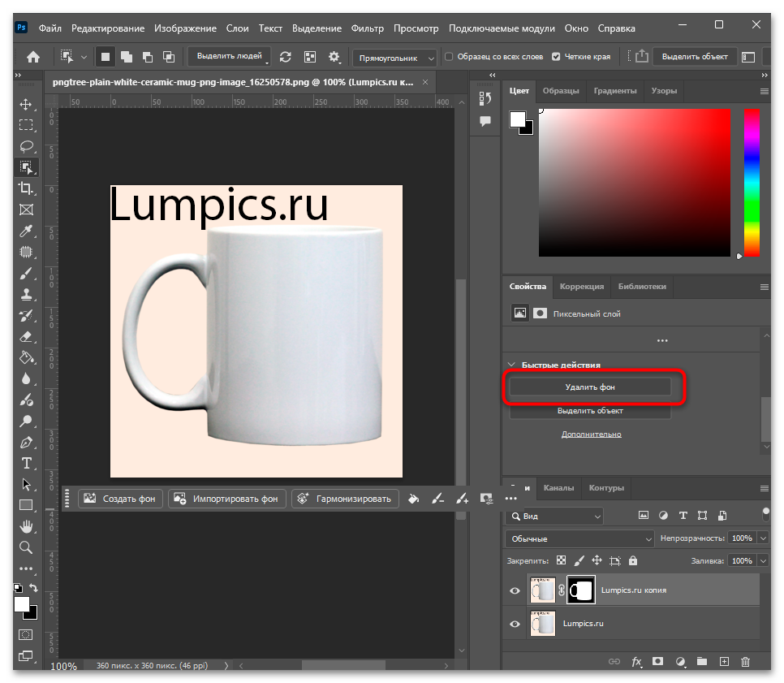Select the Crop tool
Image resolution: width=784 pixels, height=683 pixels.
click(26, 188)
